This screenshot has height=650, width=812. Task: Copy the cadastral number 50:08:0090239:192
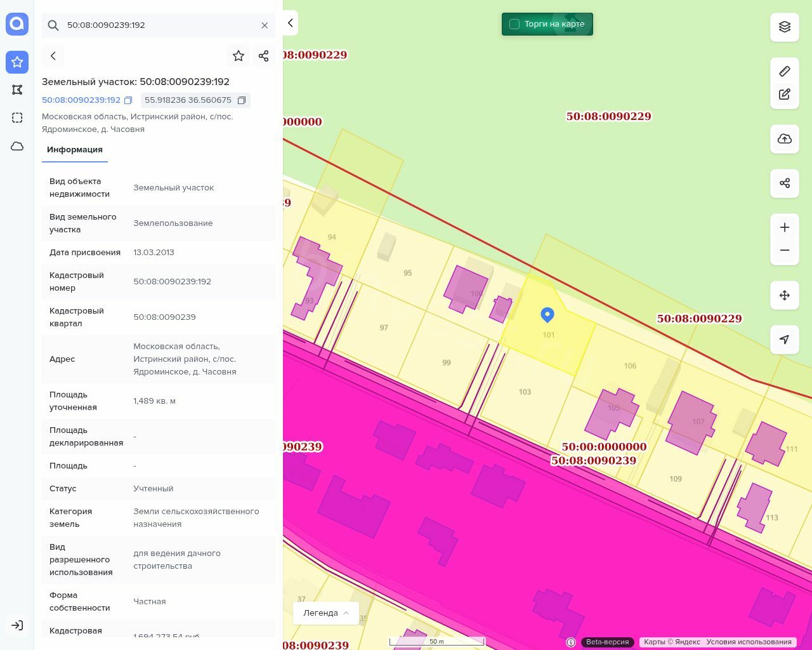tap(128, 100)
